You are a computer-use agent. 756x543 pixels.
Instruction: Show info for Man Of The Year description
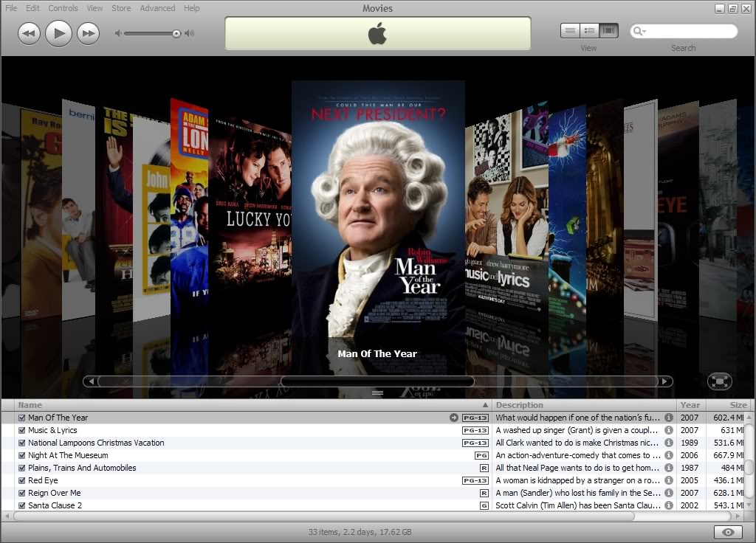point(669,418)
